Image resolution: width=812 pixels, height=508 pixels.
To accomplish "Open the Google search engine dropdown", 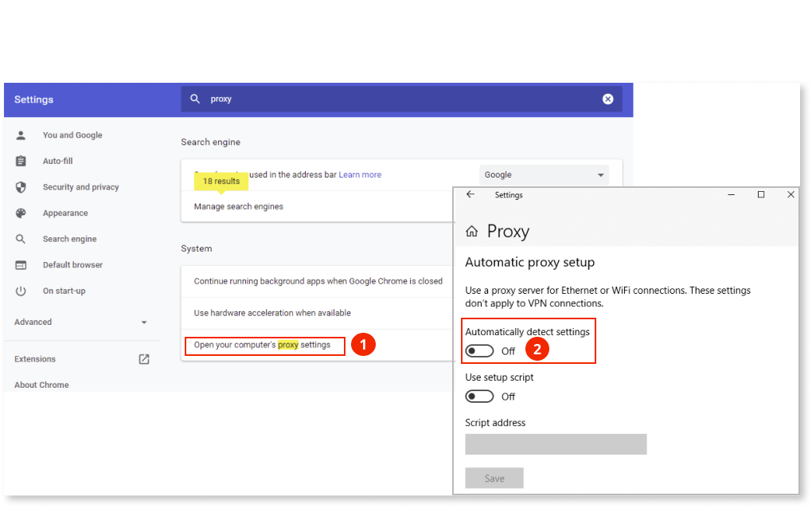I will click(x=545, y=175).
